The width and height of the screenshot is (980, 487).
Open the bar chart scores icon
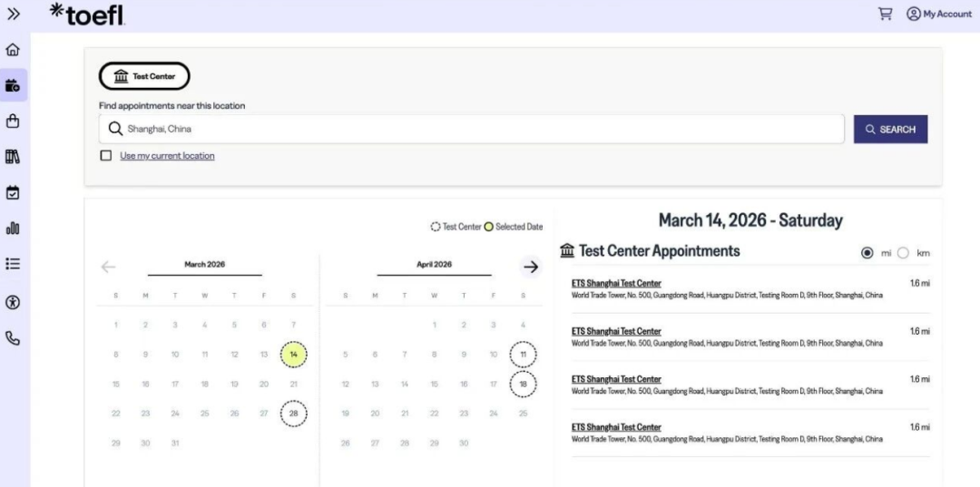coord(13,229)
